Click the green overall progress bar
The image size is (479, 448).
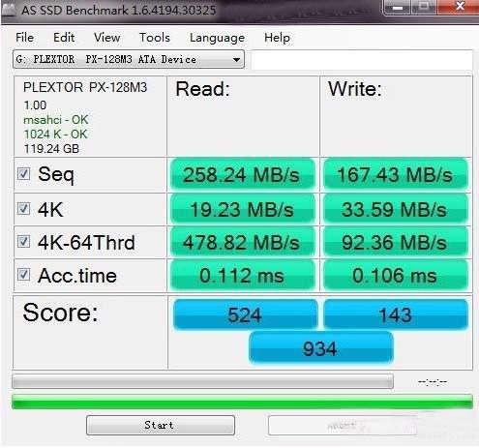click(x=242, y=402)
